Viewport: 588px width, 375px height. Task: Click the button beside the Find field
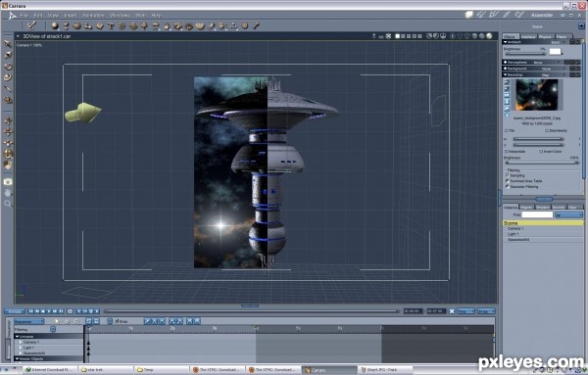coord(568,214)
